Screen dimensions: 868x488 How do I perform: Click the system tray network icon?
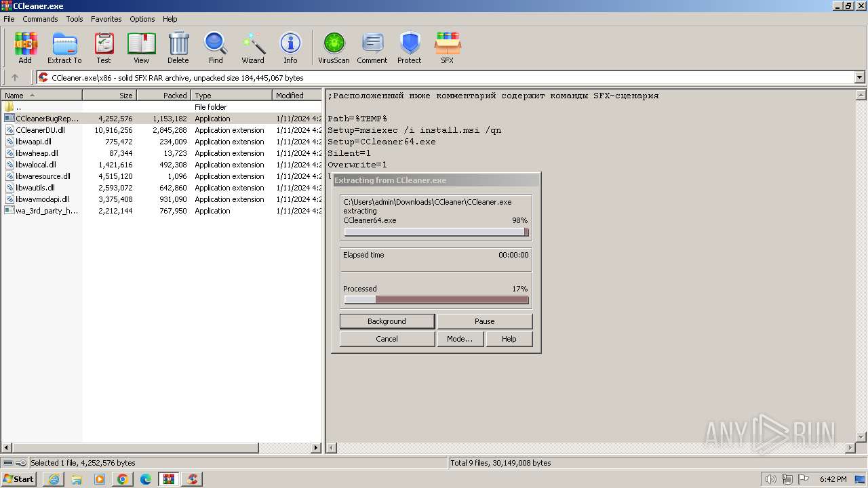[x=787, y=479]
